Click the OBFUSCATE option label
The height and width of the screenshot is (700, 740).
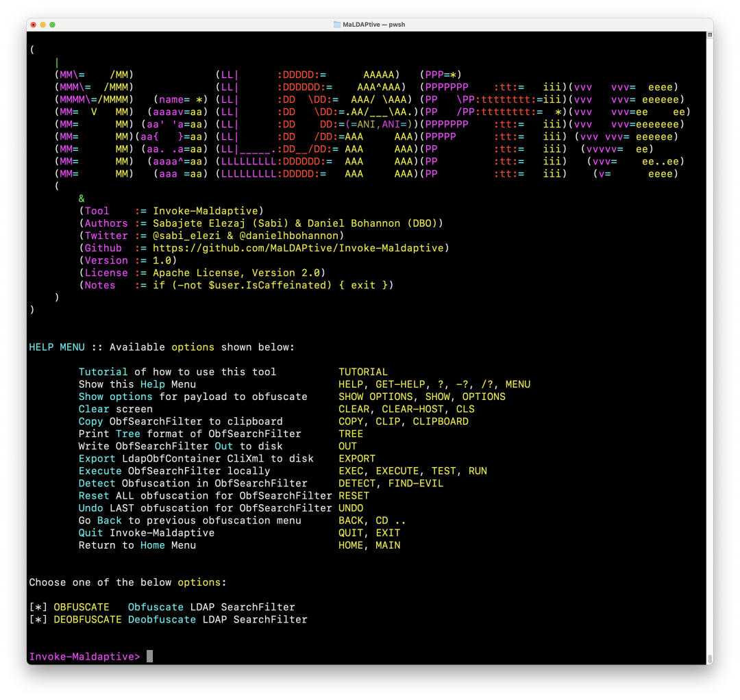(x=82, y=607)
